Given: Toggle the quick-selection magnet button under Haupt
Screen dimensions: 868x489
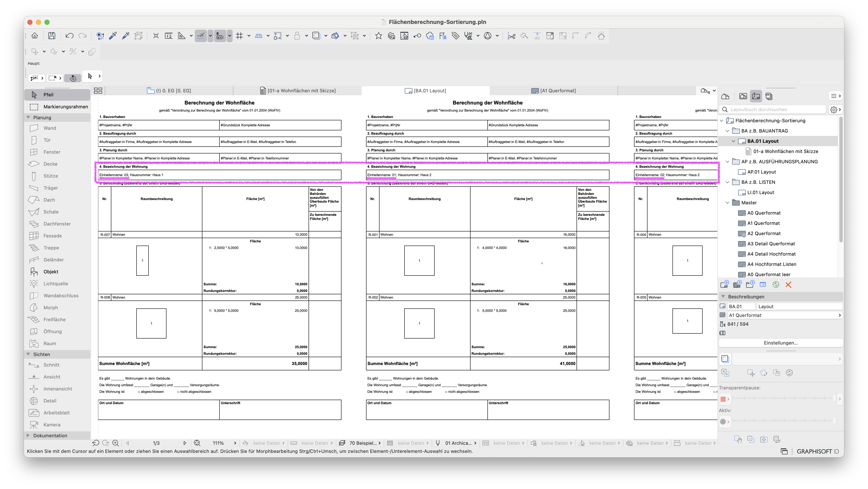Looking at the screenshot, I should pos(73,78).
